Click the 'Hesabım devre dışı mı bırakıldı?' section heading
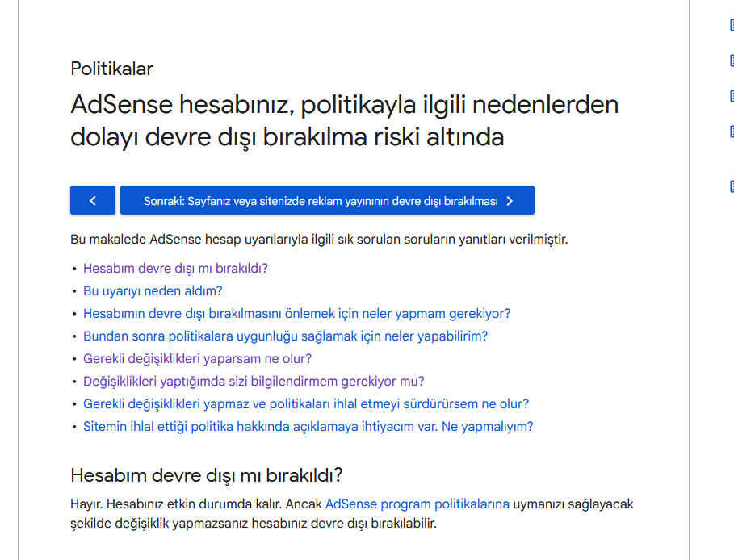The height and width of the screenshot is (560, 734). point(207,475)
